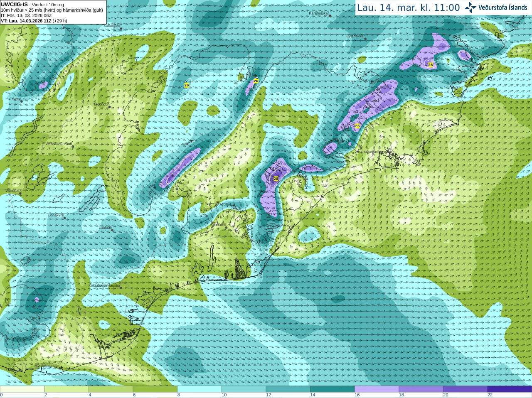Pick the 10–12 m/s legend swatch
This screenshot has height=398, width=532.
point(244,389)
